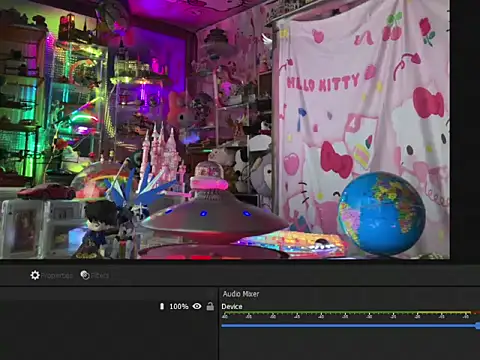Click the Filters text button
The height and width of the screenshot is (360, 480).
click(x=100, y=276)
